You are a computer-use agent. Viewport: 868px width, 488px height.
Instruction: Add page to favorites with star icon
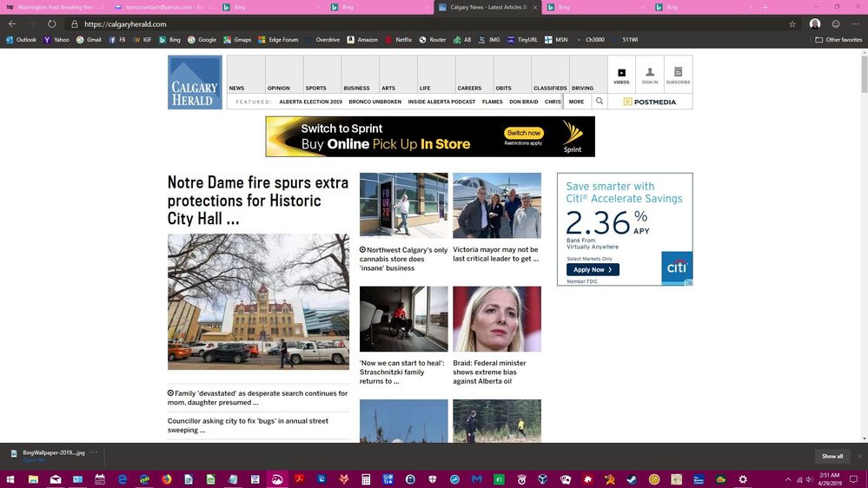792,23
